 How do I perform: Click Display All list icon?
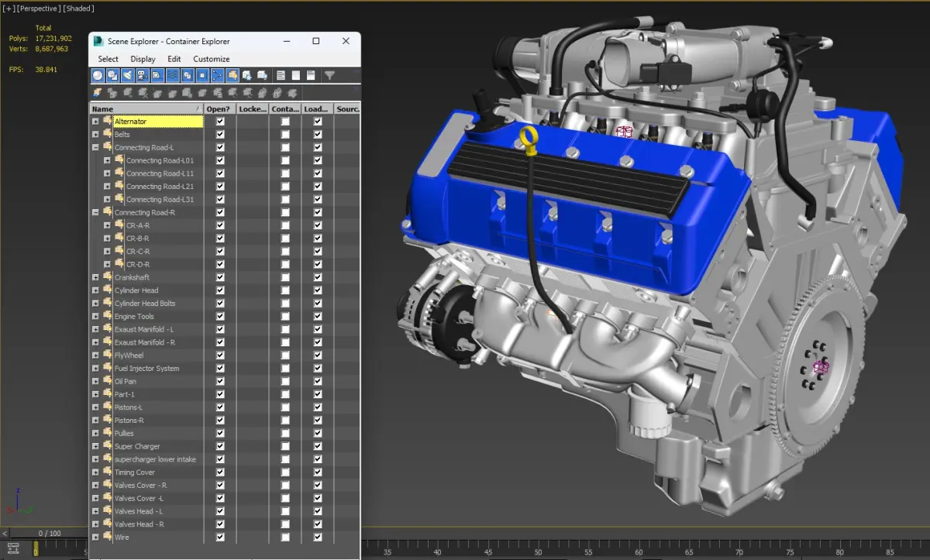(x=281, y=75)
